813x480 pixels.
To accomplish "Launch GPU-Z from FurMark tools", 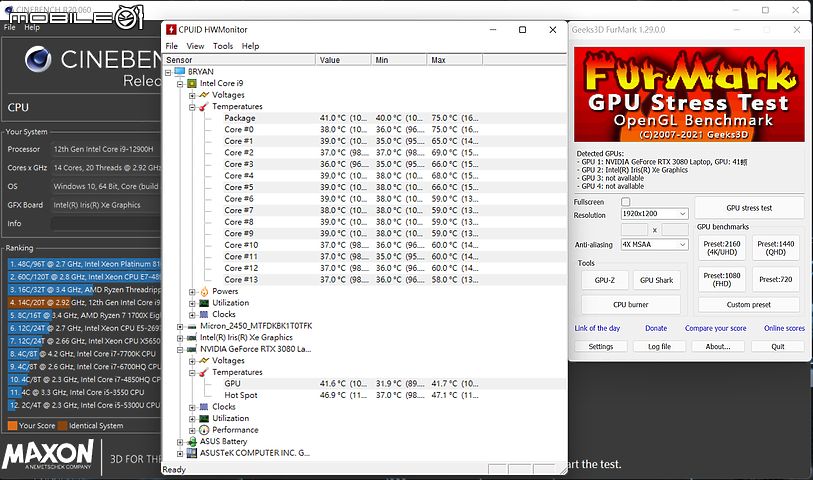I will pos(605,280).
